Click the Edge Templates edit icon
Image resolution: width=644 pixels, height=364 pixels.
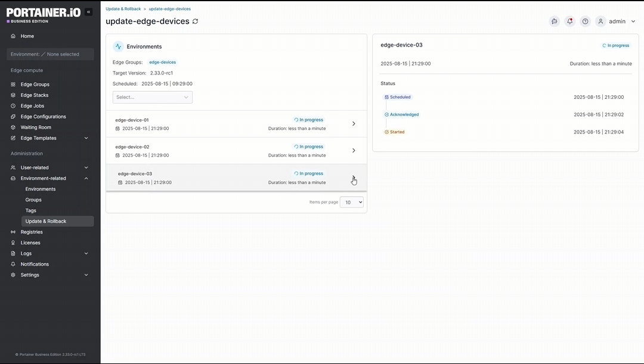pyautogui.click(x=13, y=138)
